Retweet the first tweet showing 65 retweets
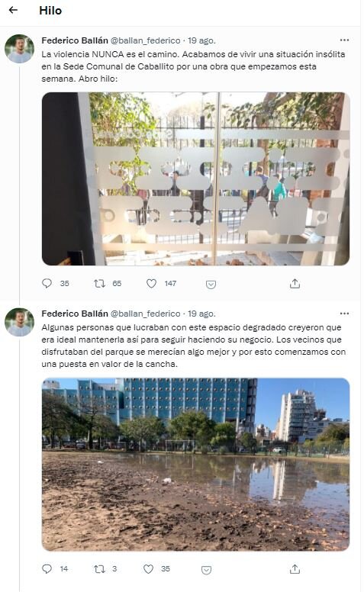 pyautogui.click(x=99, y=283)
